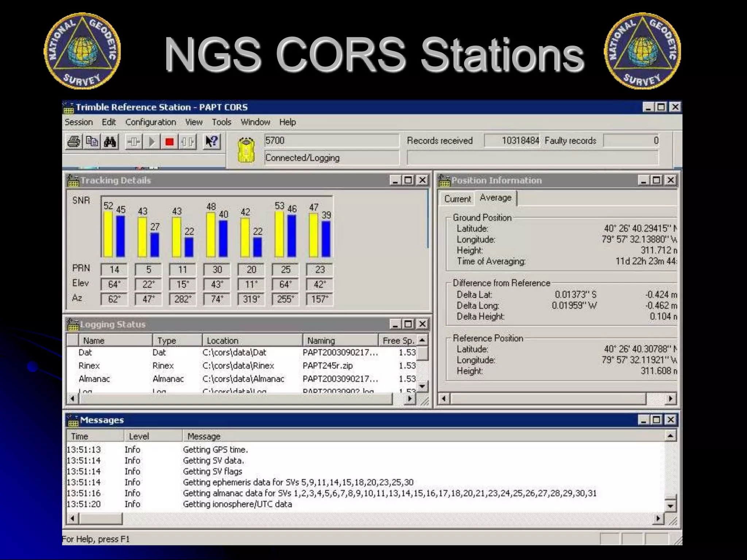
Task: Open the Tools menu
Action: click(221, 122)
